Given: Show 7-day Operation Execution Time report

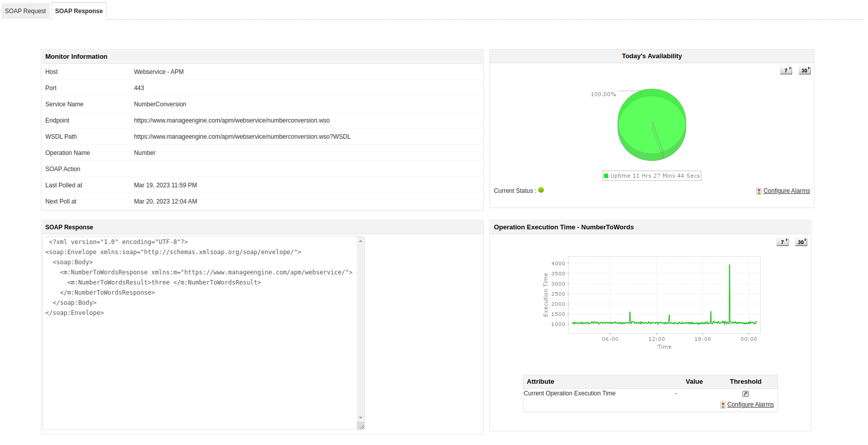Looking at the screenshot, I should (x=782, y=242).
